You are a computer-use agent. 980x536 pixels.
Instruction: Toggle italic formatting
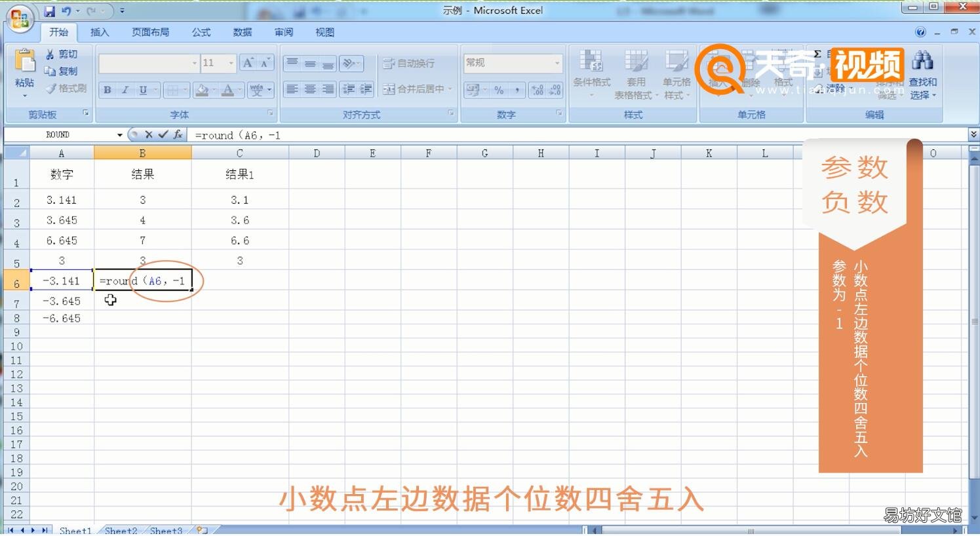click(125, 90)
